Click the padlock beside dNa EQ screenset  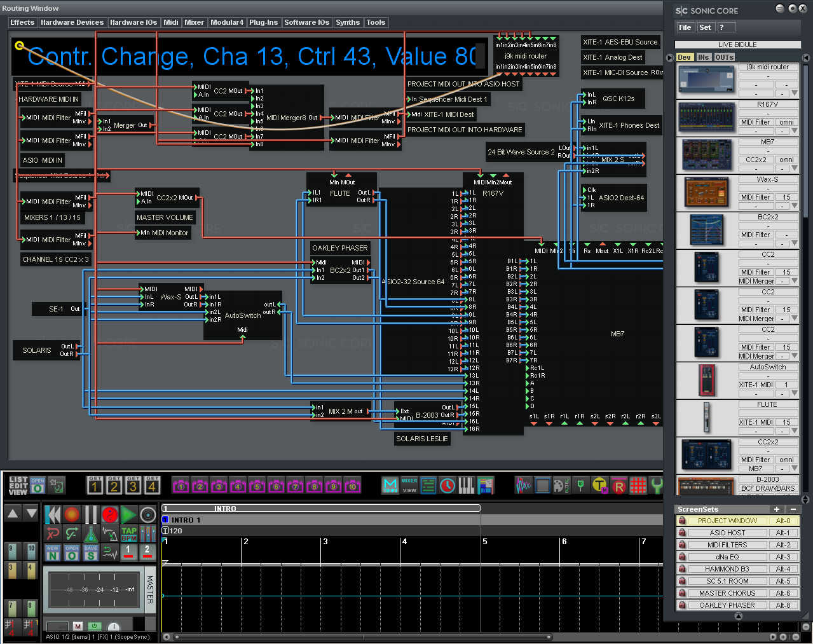pyautogui.click(x=682, y=557)
